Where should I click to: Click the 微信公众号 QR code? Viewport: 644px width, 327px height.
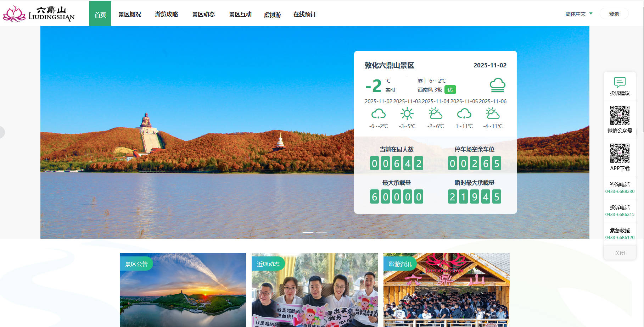[620, 115]
